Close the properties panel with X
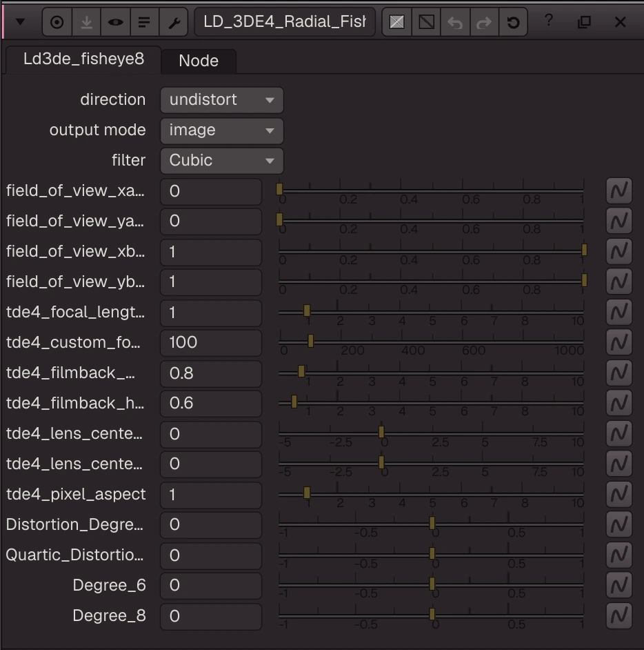644x650 pixels. [620, 22]
